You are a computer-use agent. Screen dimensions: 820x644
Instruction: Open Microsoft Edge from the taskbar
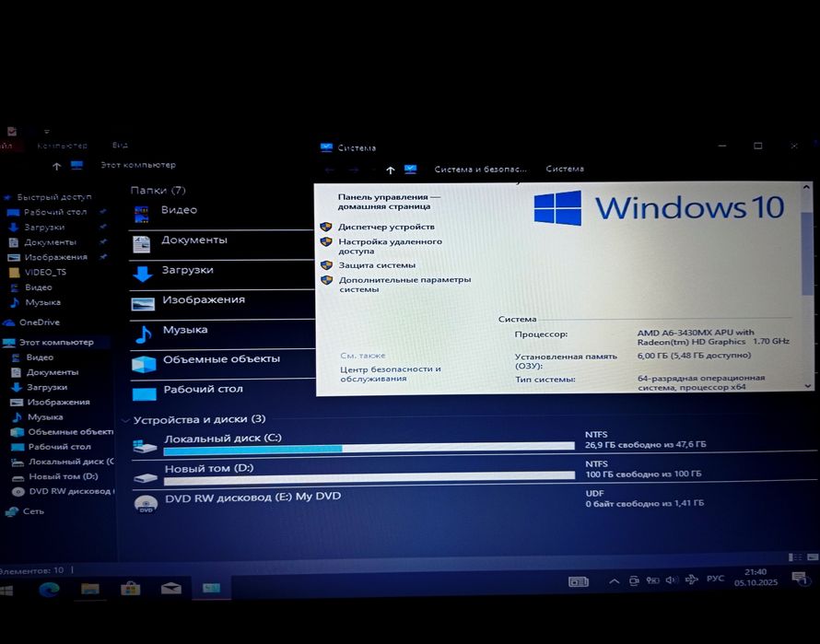pyautogui.click(x=49, y=589)
